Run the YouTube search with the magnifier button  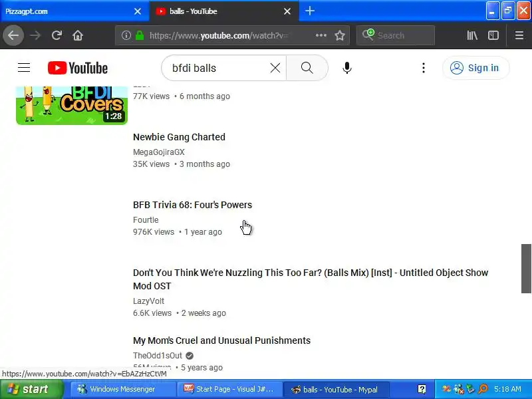tap(307, 68)
